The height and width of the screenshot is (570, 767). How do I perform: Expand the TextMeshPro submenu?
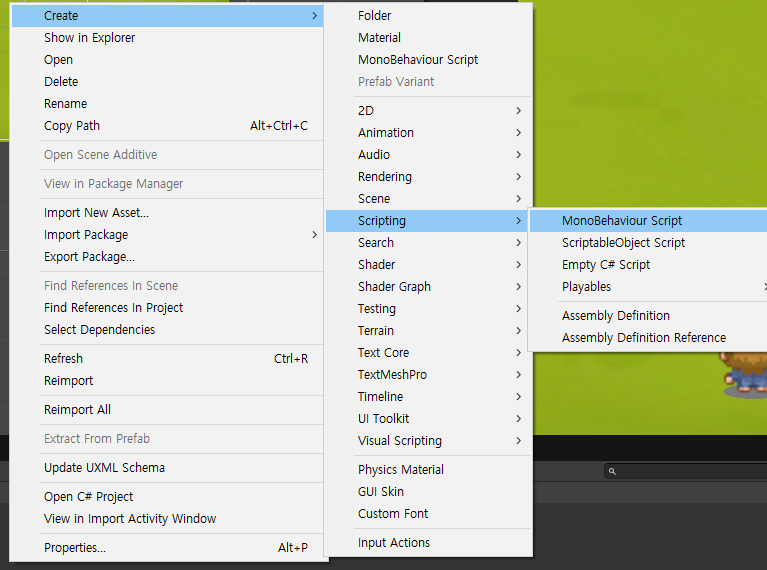pyautogui.click(x=429, y=375)
